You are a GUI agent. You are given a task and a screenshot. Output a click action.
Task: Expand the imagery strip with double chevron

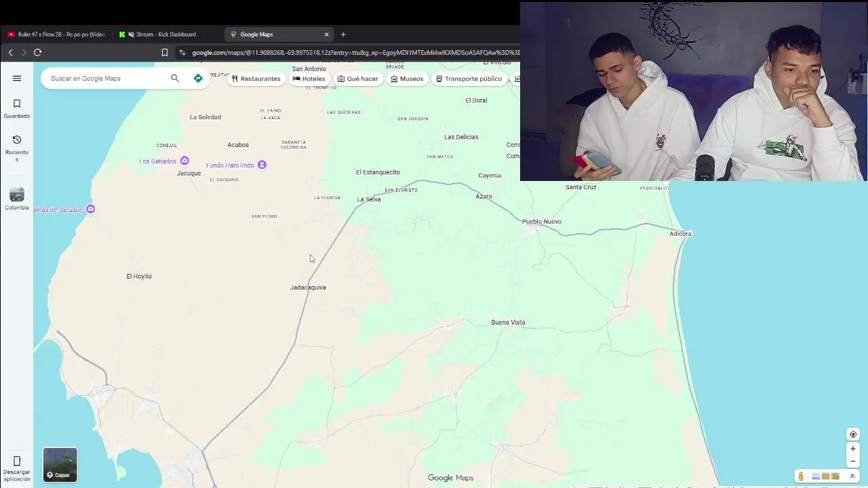[852, 476]
